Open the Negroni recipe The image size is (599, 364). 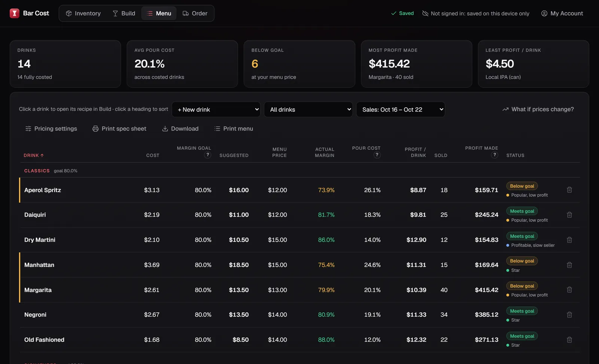(35, 315)
